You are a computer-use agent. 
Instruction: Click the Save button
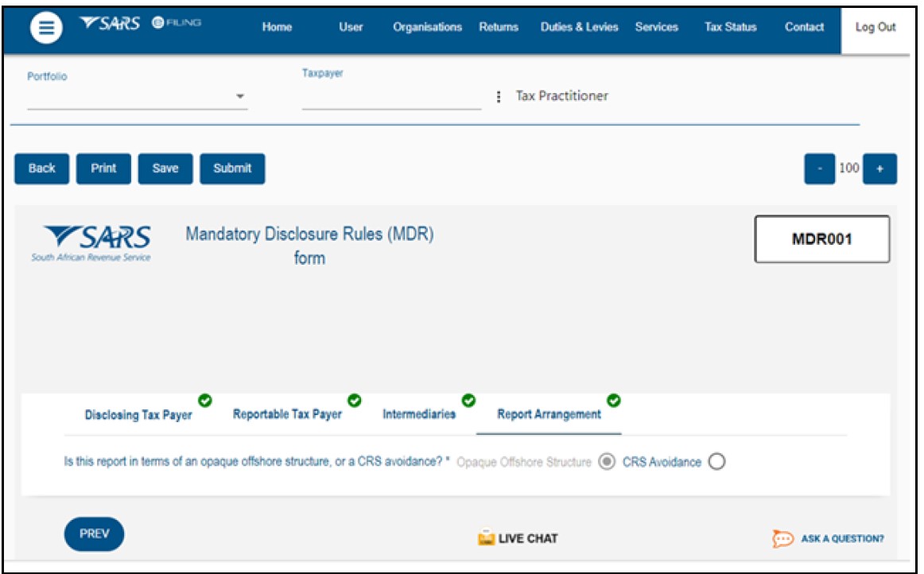[165, 169]
